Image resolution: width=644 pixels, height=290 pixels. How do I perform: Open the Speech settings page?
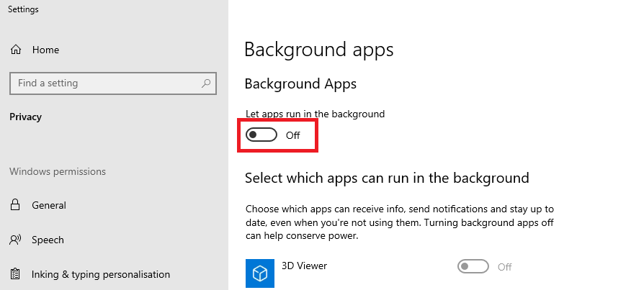[48, 240]
